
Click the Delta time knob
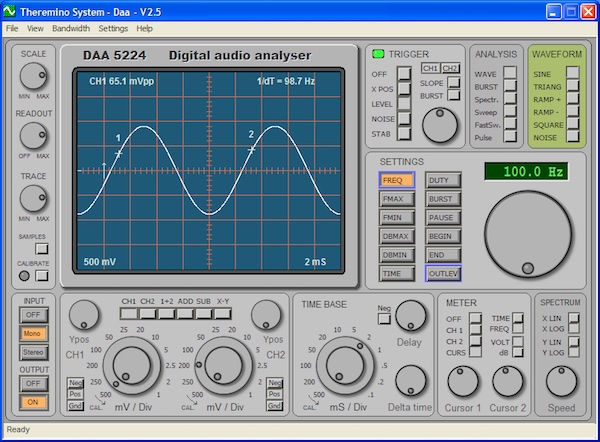(410, 381)
